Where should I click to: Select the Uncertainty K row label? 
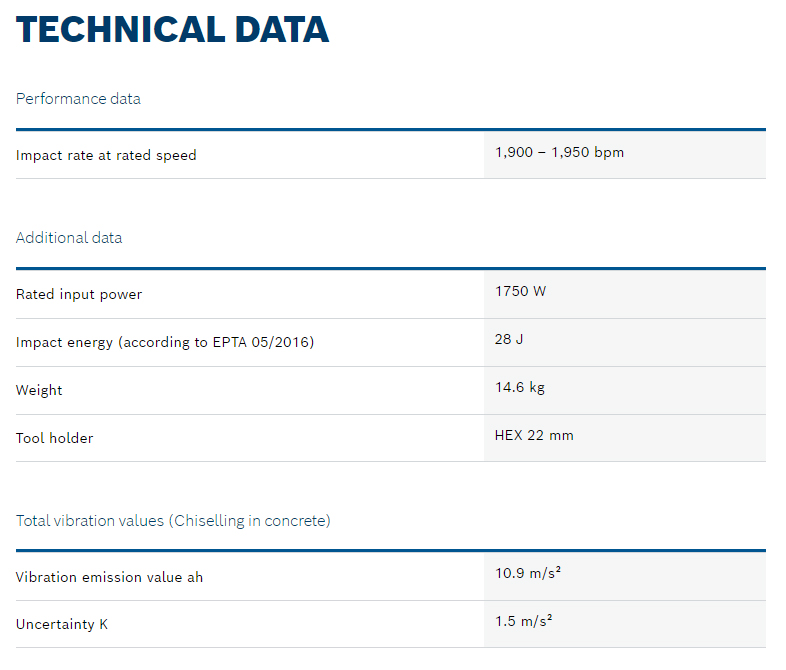pos(62,625)
